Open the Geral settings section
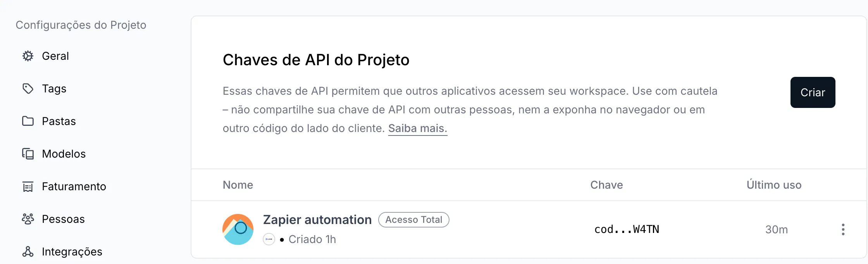868x264 pixels. [x=55, y=56]
